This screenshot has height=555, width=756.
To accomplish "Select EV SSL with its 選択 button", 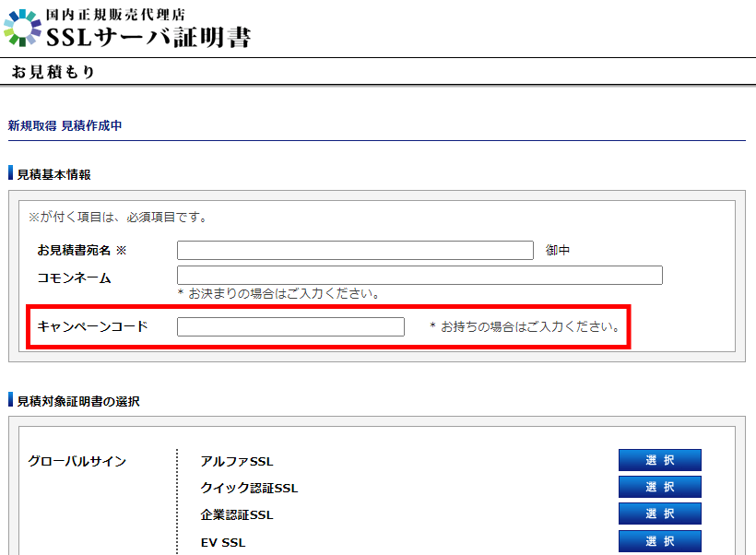I will pyautogui.click(x=659, y=541).
